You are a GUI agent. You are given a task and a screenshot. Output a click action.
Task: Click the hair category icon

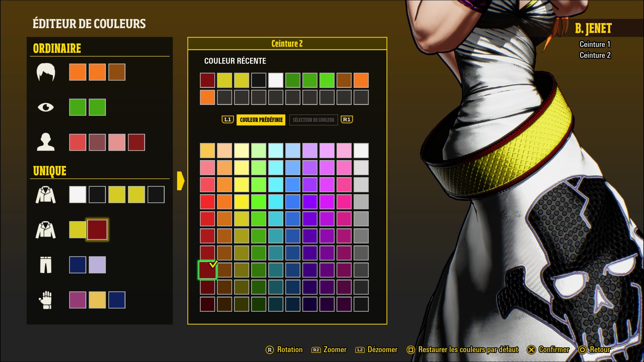click(46, 72)
